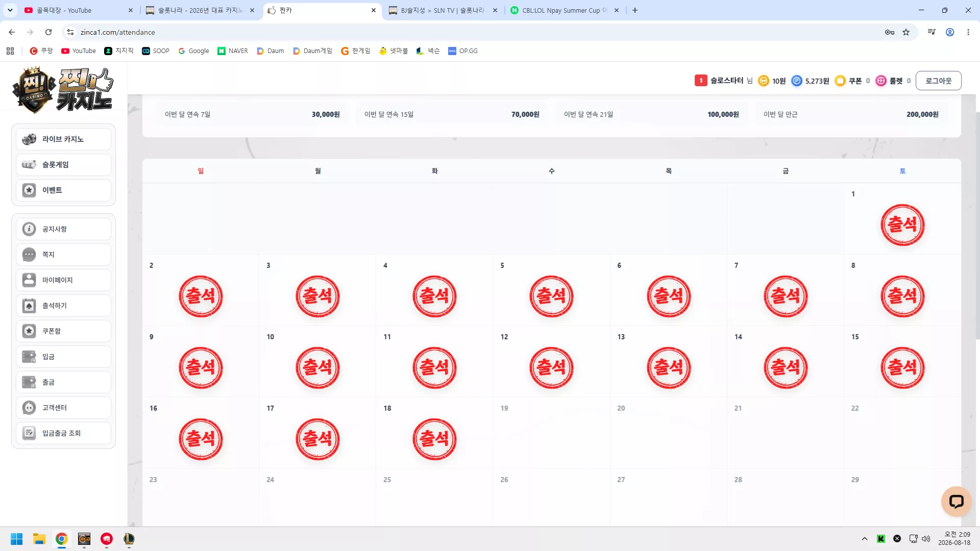This screenshot has height=551, width=980.
Task: Switch to the 골목대장 YouTube tab
Action: 78,10
